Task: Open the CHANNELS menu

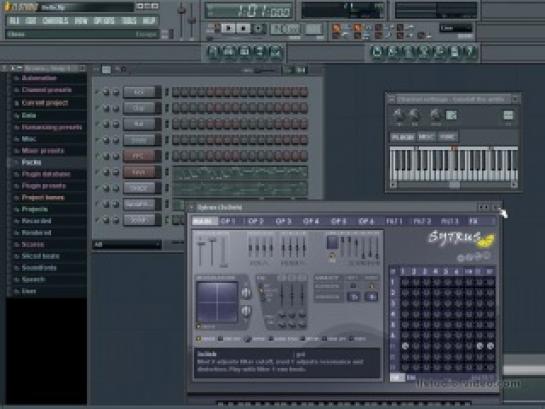Action: pyautogui.click(x=55, y=21)
